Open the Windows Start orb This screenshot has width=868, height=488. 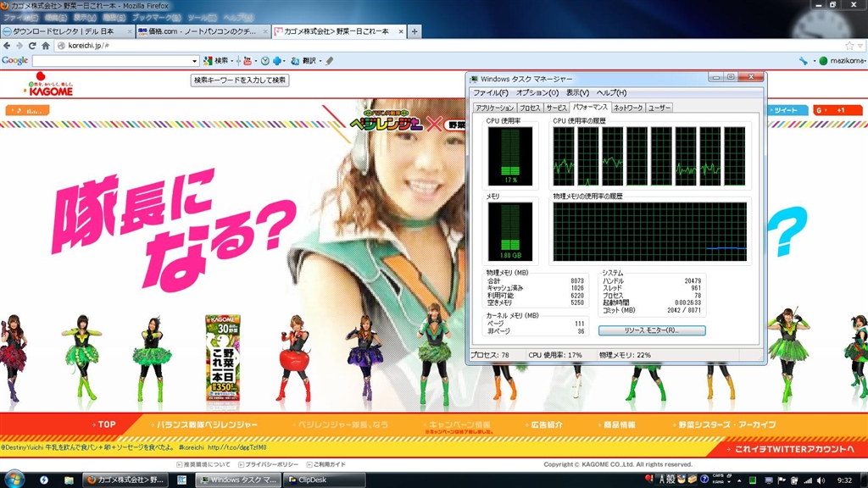(x=17, y=480)
